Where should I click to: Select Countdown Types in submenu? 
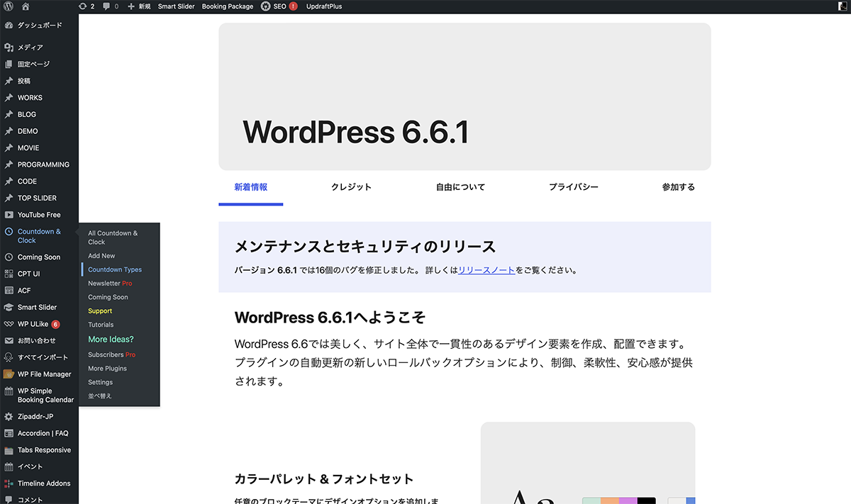point(115,269)
